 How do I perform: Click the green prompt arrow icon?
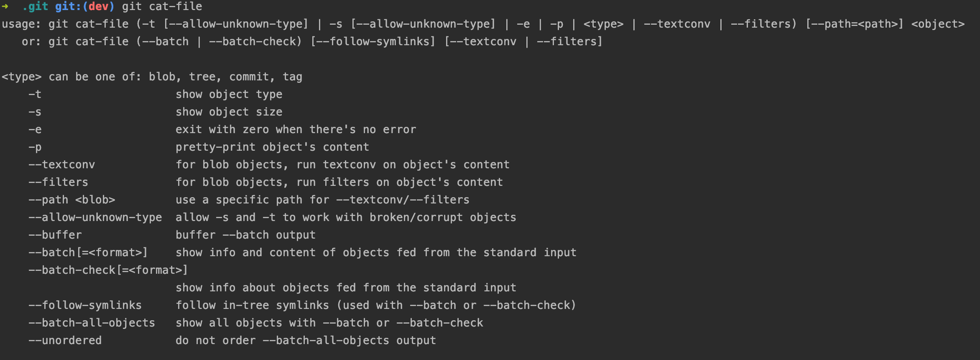5,6
